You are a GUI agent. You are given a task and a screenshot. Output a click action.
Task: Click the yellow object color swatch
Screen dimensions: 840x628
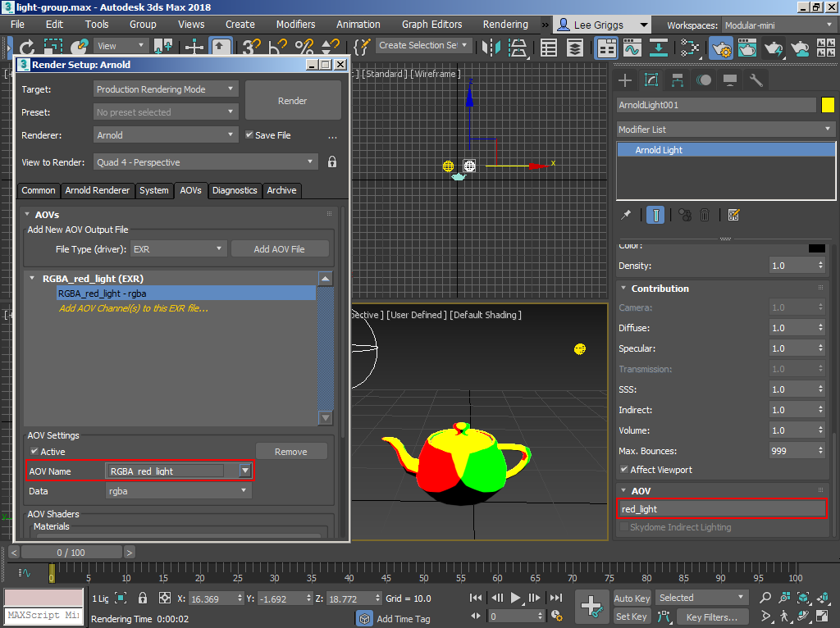pyautogui.click(x=828, y=105)
